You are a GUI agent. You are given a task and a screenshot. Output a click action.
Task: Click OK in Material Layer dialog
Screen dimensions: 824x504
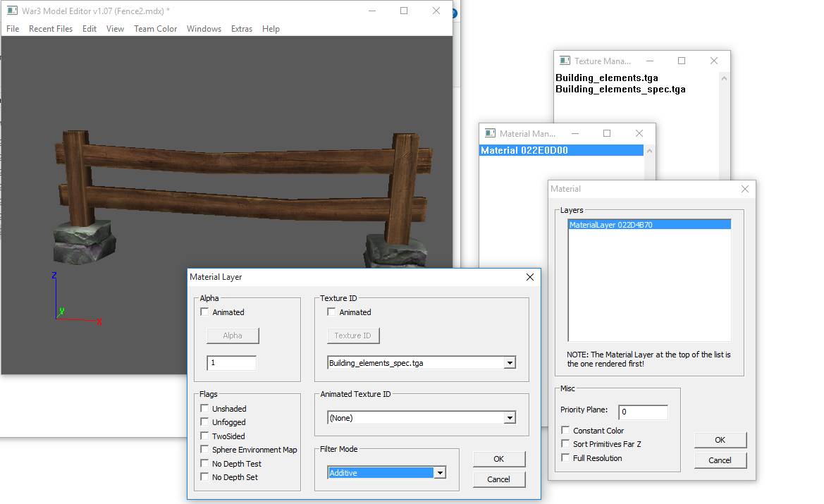pyautogui.click(x=499, y=459)
